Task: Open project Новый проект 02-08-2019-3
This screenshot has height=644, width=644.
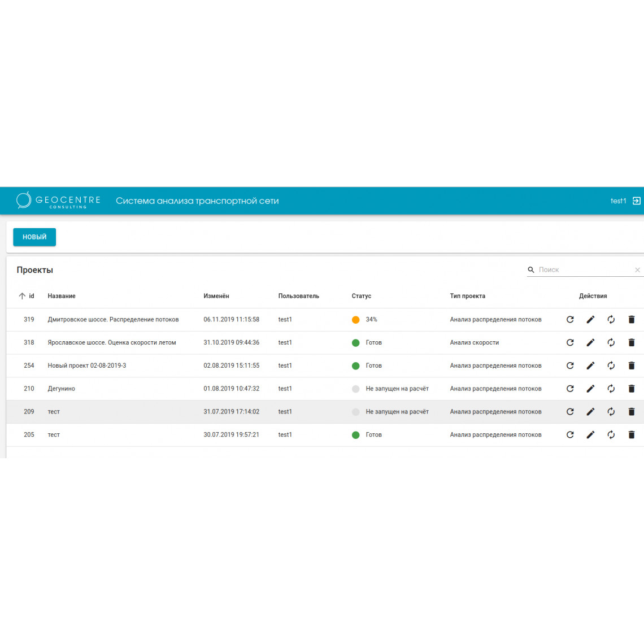Action: pos(87,365)
